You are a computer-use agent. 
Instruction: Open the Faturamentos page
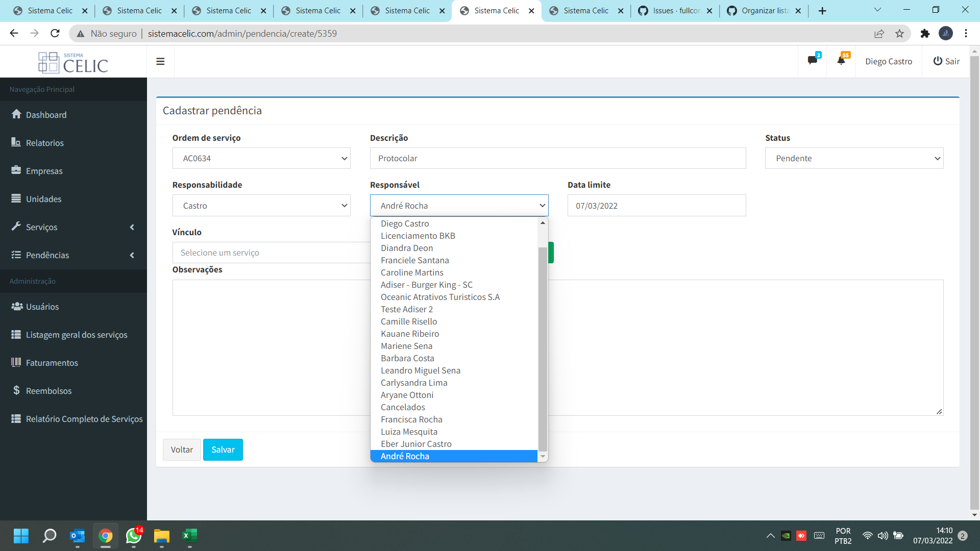click(x=51, y=362)
